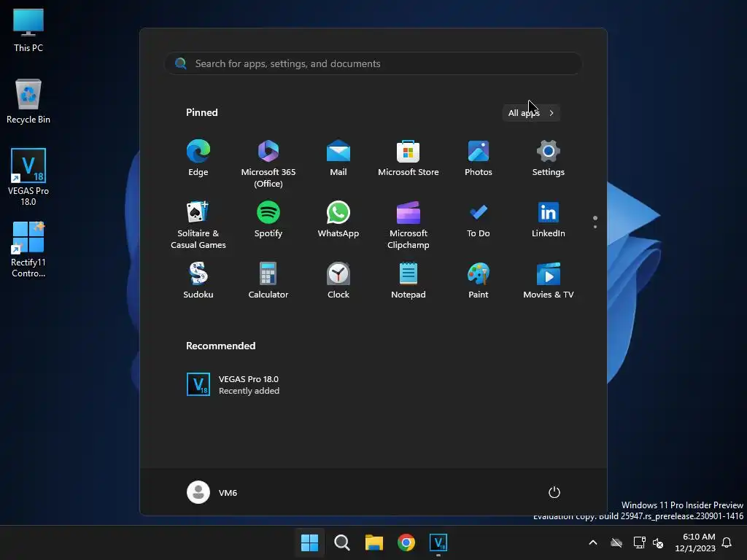Open the To Do app
The width and height of the screenshot is (747, 560).
[479, 219]
